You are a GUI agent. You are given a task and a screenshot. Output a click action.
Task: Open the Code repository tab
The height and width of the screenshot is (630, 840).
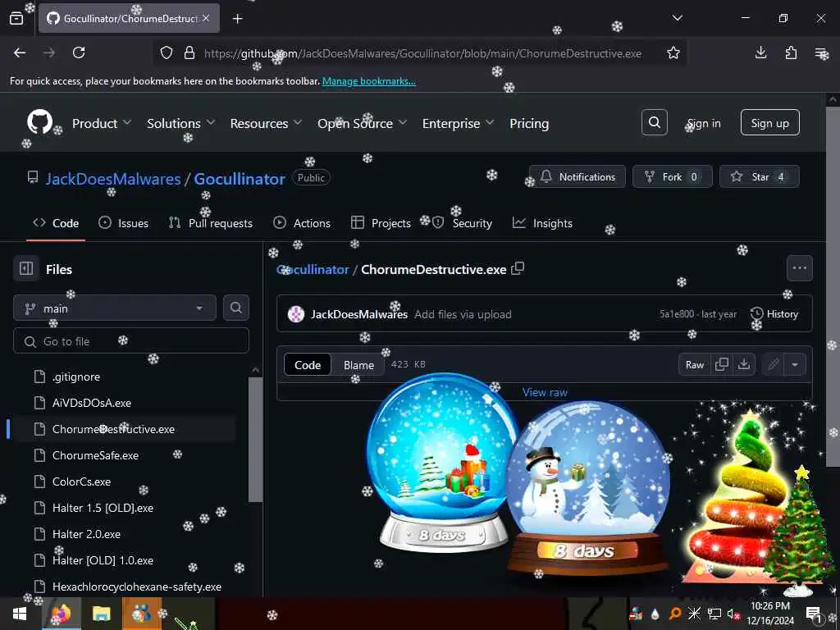click(x=56, y=223)
